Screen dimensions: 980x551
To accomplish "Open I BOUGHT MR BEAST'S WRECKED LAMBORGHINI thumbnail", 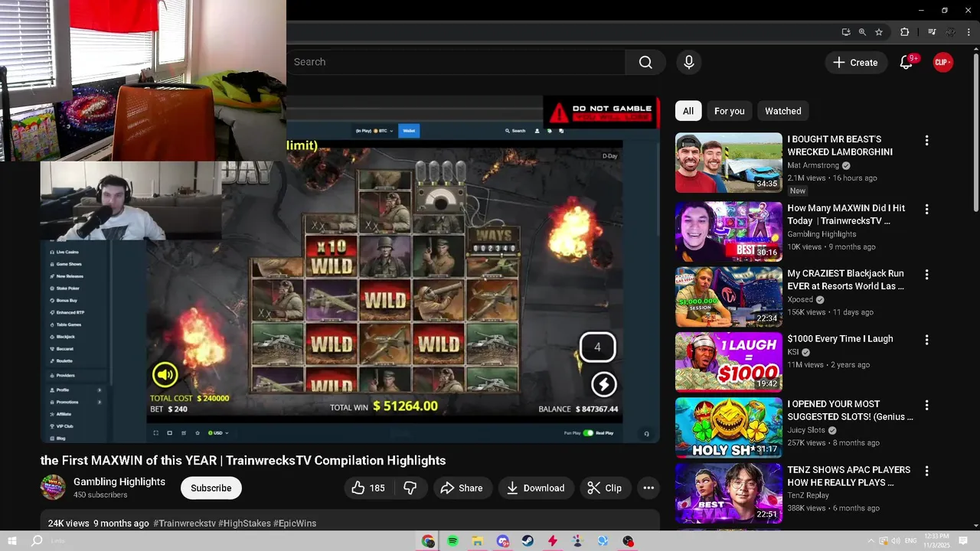I will pos(728,163).
